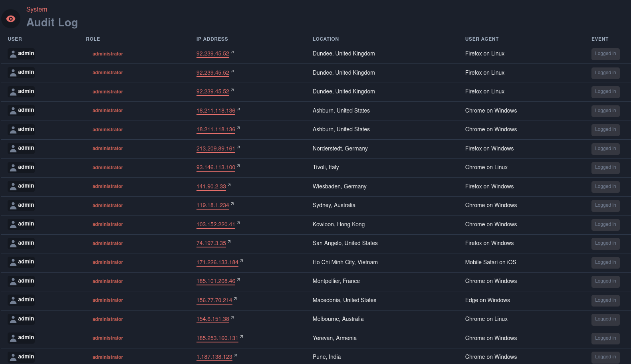
Task: Click user avatar icon in Melbourne row
Action: pos(13,319)
